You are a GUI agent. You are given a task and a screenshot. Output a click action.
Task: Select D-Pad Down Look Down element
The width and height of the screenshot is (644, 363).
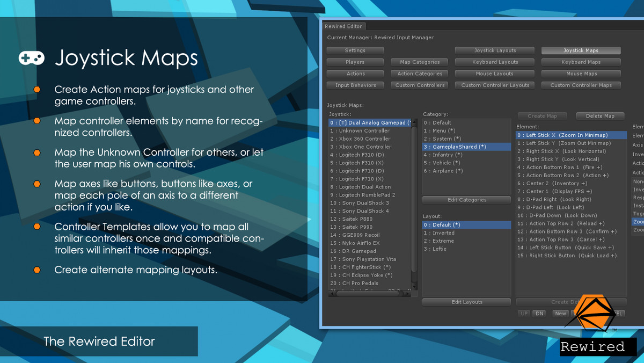point(571,216)
